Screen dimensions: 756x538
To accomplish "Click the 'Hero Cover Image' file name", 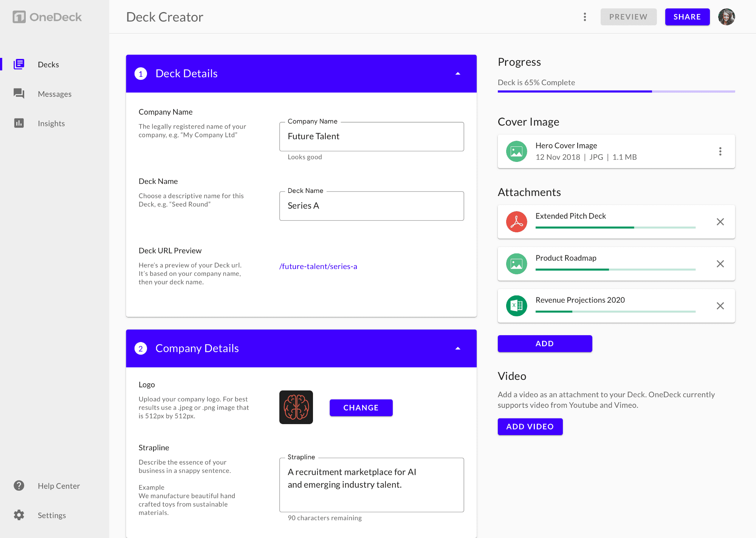I will point(566,145).
